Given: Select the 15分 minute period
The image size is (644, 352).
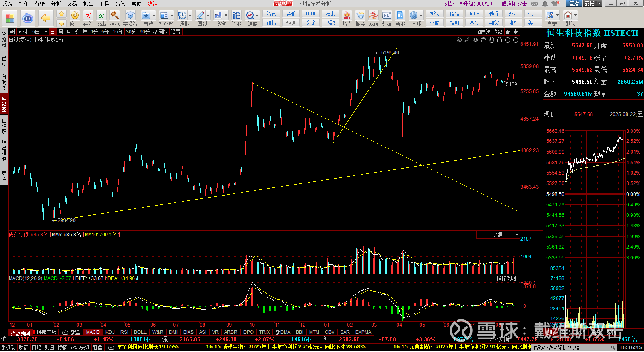Looking at the screenshot, I should pyautogui.click(x=117, y=32).
